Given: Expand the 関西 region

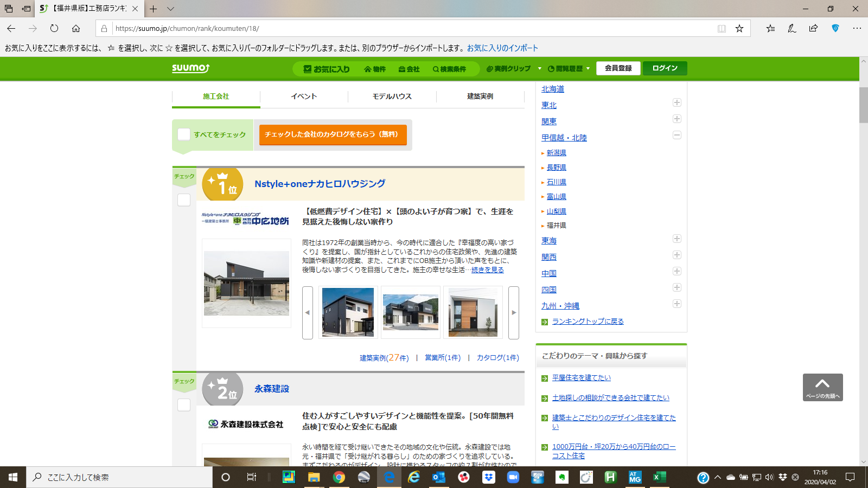Looking at the screenshot, I should 677,255.
